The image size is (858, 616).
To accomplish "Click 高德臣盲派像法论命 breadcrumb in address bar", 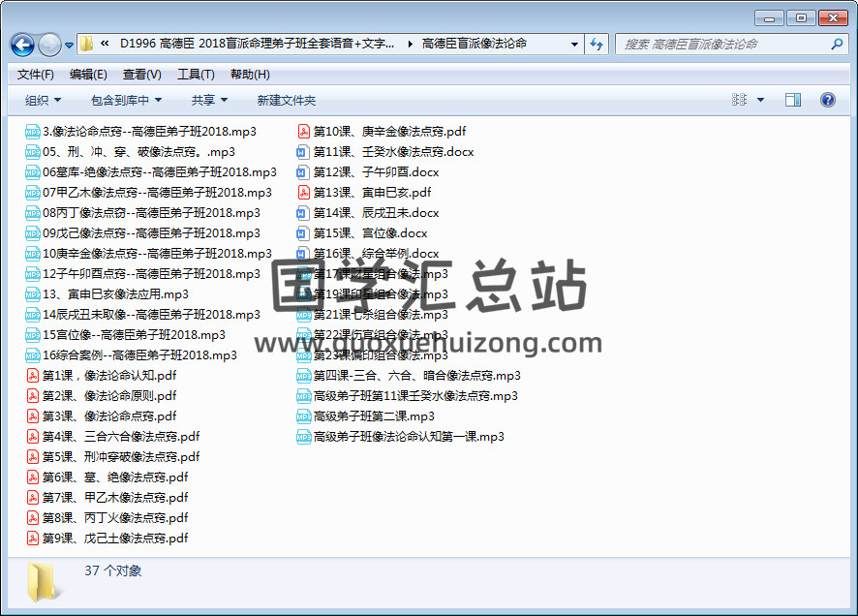I will (x=475, y=45).
